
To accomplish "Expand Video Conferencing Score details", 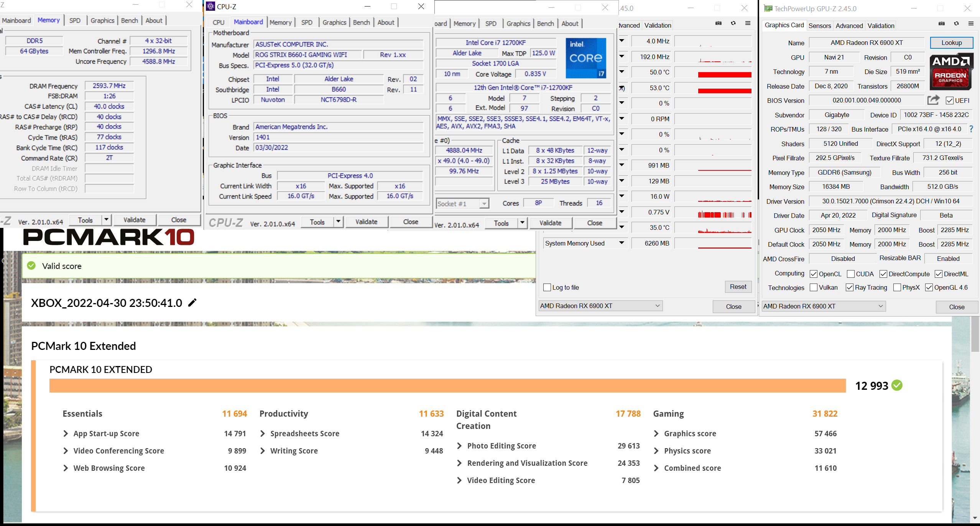I will [66, 451].
